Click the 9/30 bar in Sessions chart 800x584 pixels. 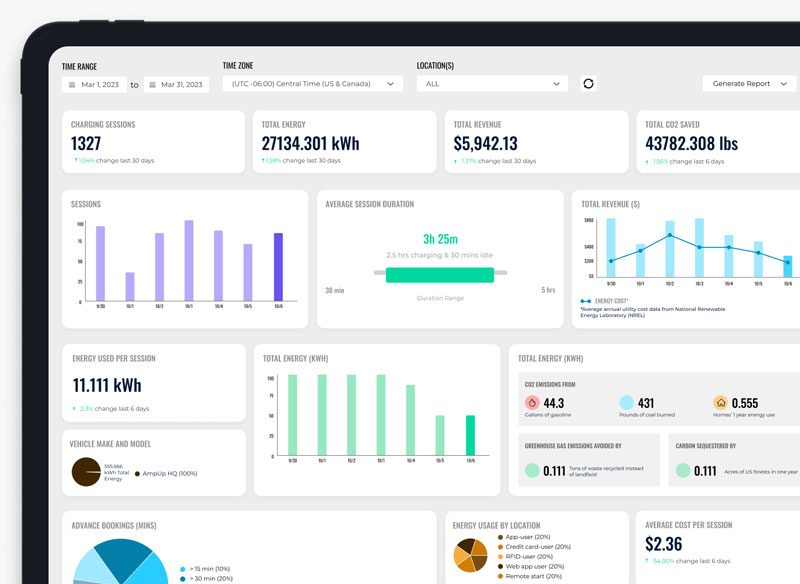(101, 263)
